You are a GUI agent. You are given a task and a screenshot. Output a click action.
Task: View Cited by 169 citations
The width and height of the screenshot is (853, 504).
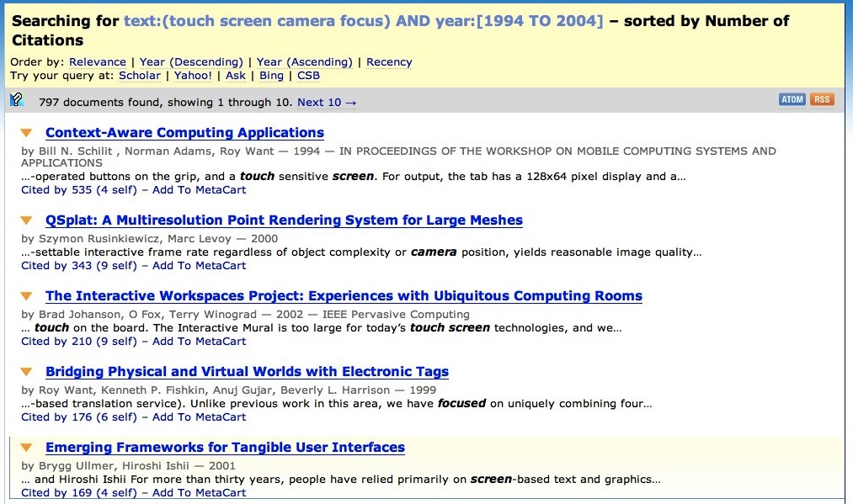[x=79, y=492]
